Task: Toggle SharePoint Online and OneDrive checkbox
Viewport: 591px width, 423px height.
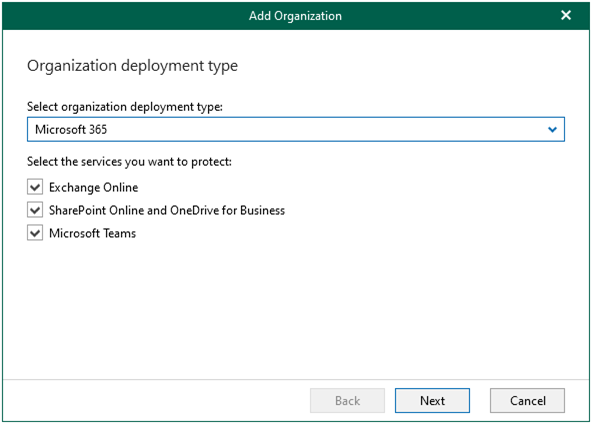Action: [x=35, y=210]
